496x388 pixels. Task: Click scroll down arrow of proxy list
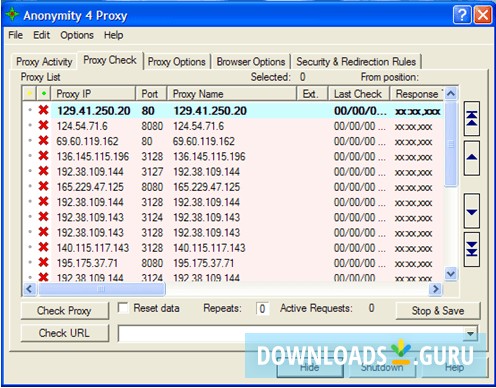451,274
